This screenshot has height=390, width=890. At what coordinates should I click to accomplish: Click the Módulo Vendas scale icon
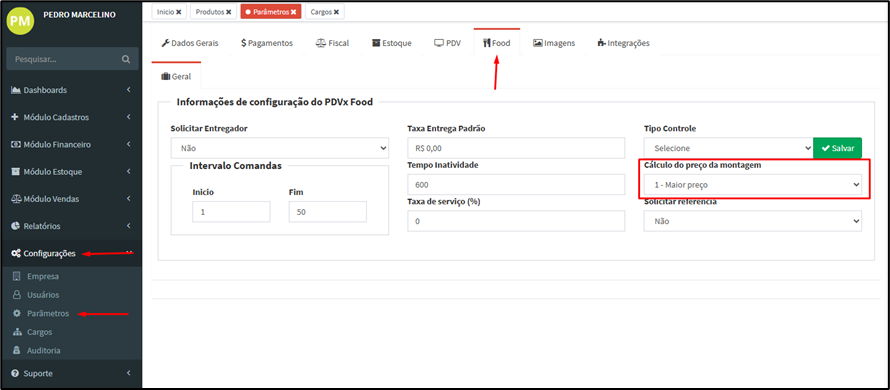click(16, 199)
